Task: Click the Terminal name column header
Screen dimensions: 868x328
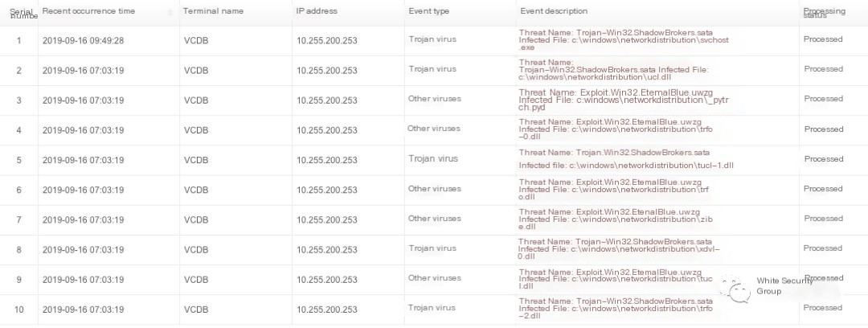Action: (213, 11)
